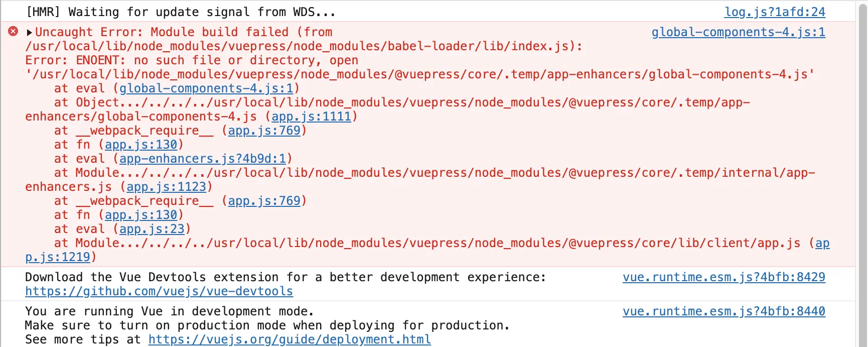Open the app.js:1219 stack link
Image resolution: width=868 pixels, height=347 pixels.
[58, 257]
